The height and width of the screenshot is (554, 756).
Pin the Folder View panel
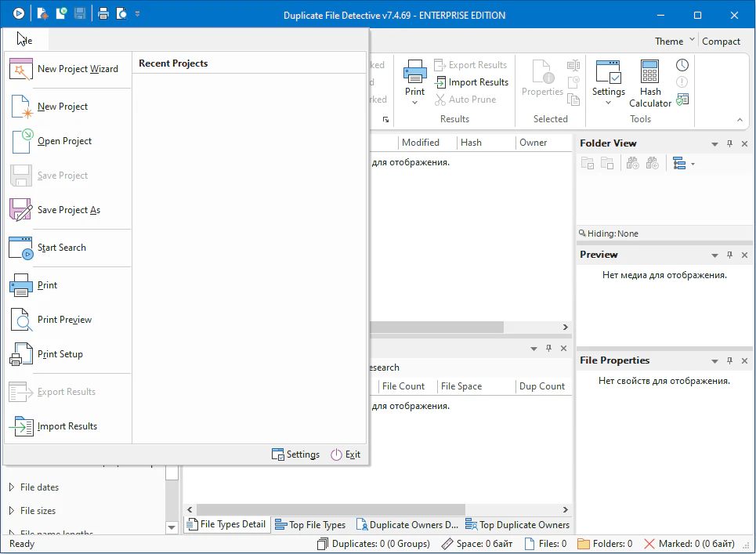pyautogui.click(x=729, y=143)
